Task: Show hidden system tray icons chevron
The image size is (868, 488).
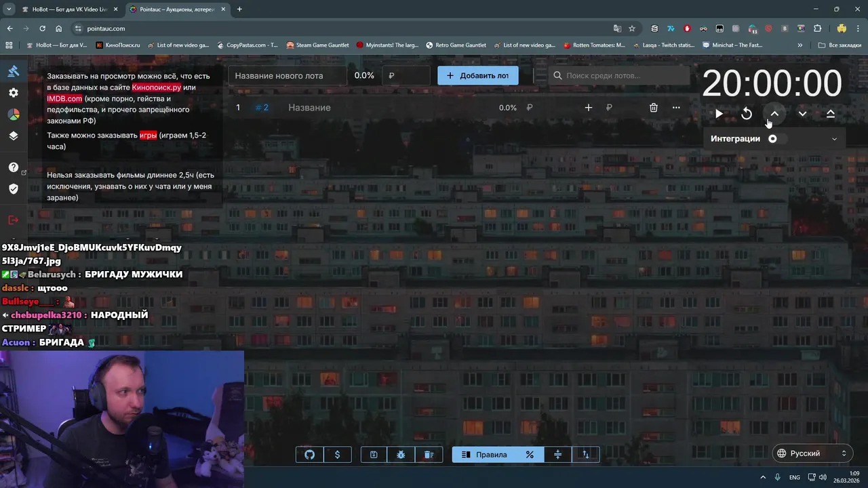Action: [762, 477]
